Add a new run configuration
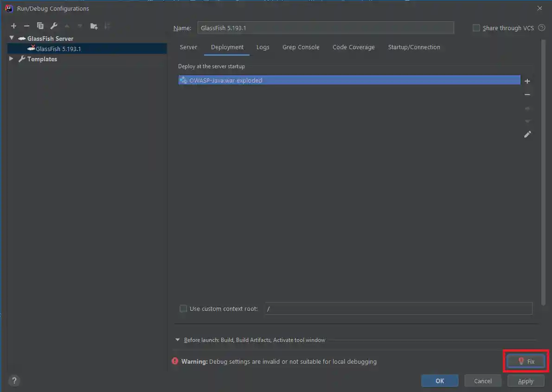 click(13, 26)
